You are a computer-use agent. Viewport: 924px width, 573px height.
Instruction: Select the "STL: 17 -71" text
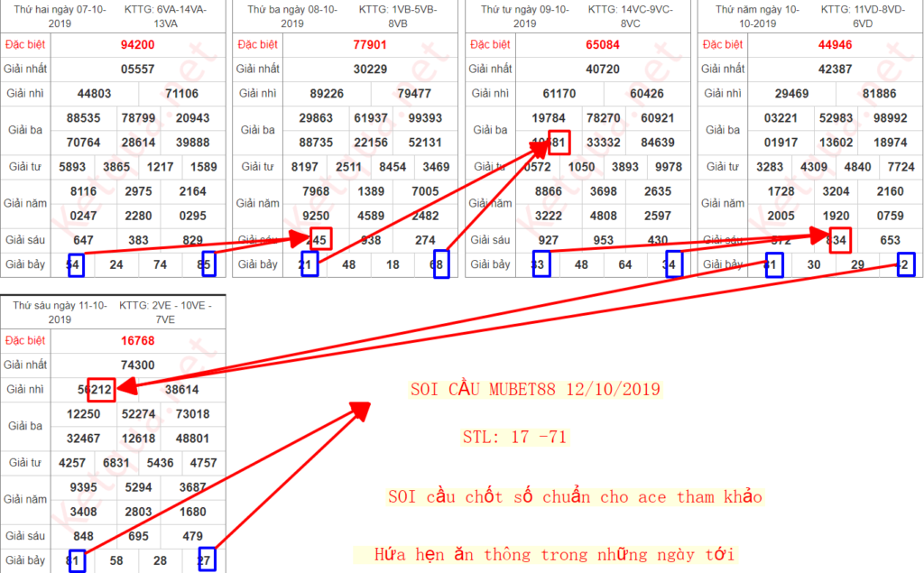click(x=515, y=439)
